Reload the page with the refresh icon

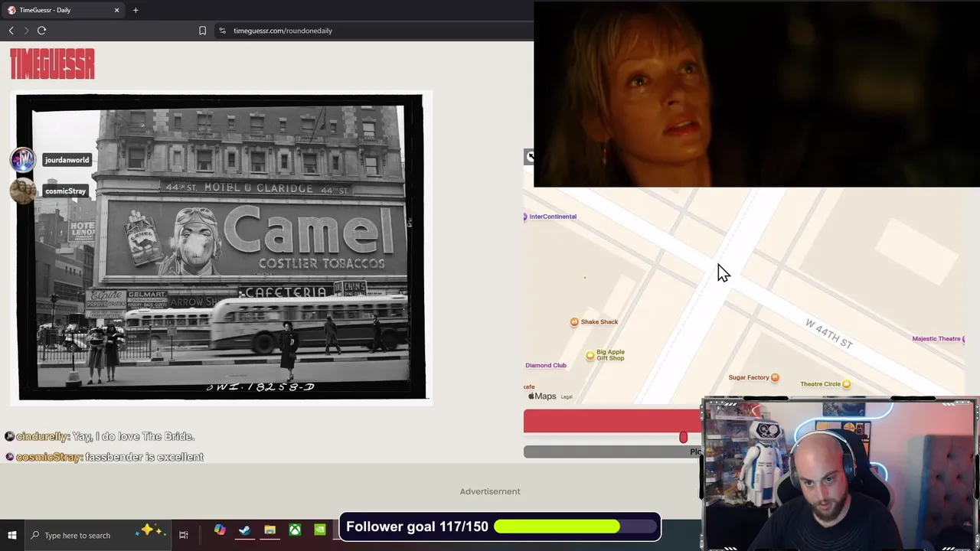pyautogui.click(x=42, y=31)
